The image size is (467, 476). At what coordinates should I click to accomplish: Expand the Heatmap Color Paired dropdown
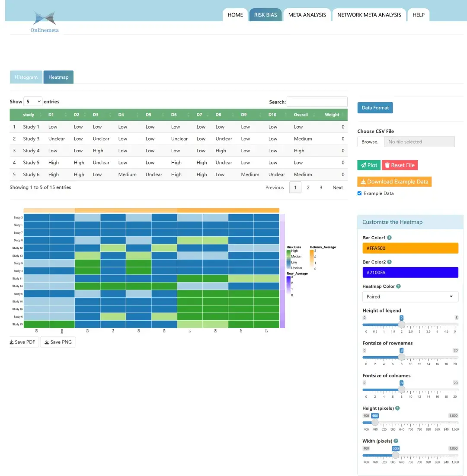click(x=410, y=296)
